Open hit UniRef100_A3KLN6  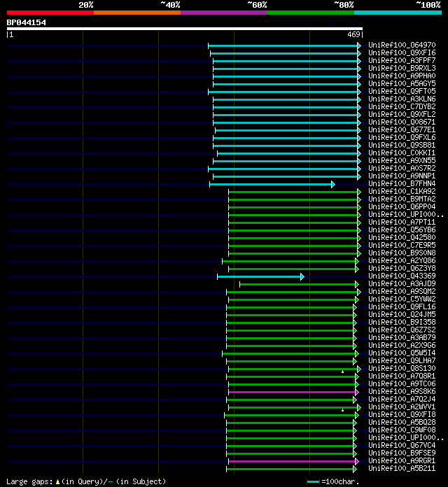[x=402, y=99]
